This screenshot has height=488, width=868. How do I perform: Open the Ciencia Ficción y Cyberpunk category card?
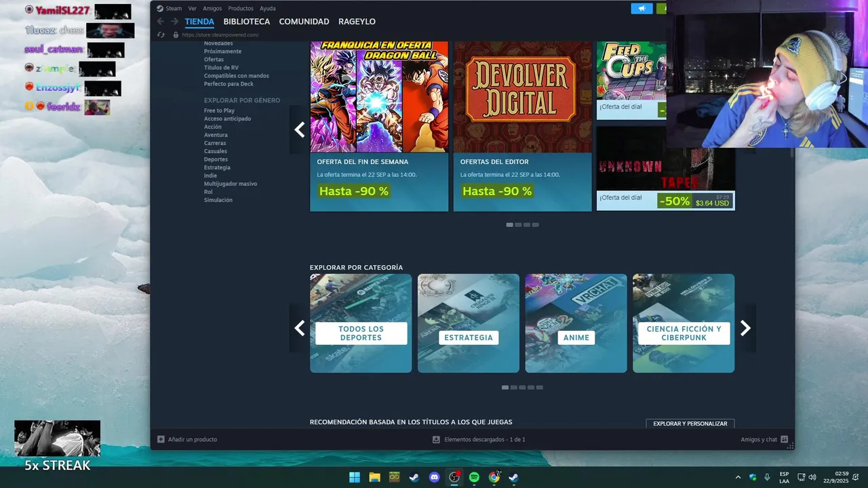click(x=684, y=323)
